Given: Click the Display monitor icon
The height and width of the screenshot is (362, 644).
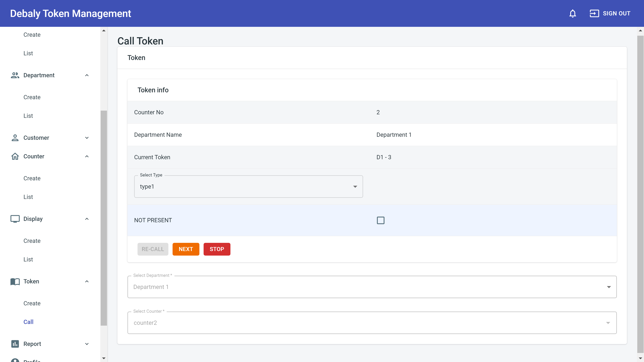Looking at the screenshot, I should tap(15, 219).
